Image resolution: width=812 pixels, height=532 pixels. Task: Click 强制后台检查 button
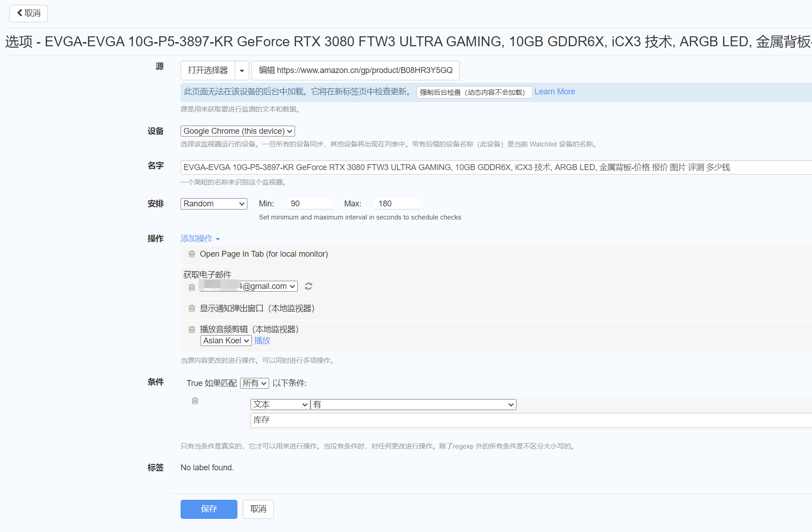pyautogui.click(x=474, y=92)
